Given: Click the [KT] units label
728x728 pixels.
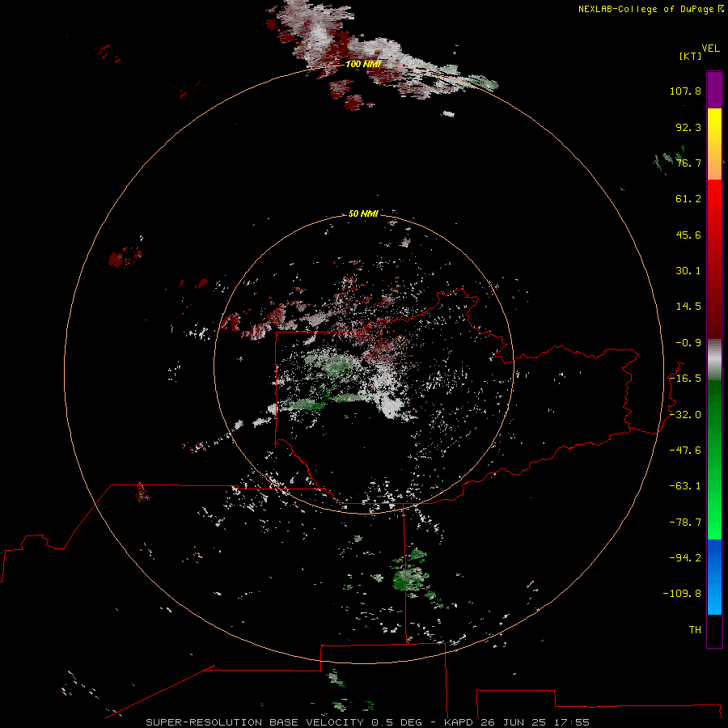Looking at the screenshot, I should (691, 56).
